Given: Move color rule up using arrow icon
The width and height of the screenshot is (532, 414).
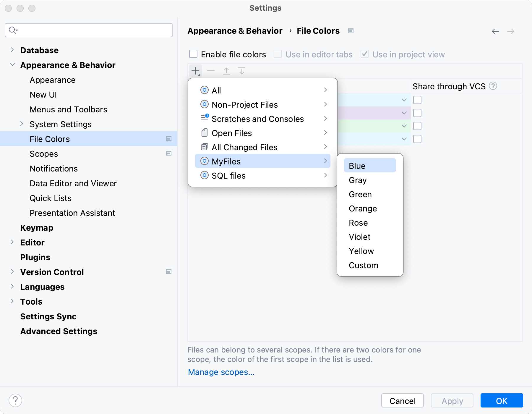Looking at the screenshot, I should [x=226, y=71].
